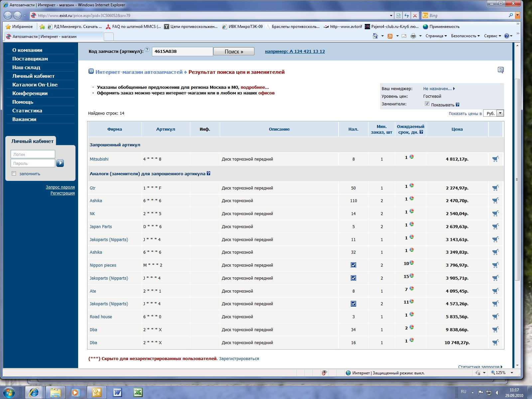Click cart icon for the Road house row
532x399 pixels.
point(495,317)
